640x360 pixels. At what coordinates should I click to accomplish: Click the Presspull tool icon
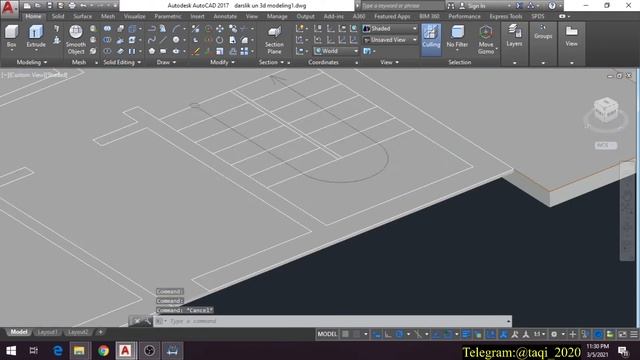click(x=56, y=40)
